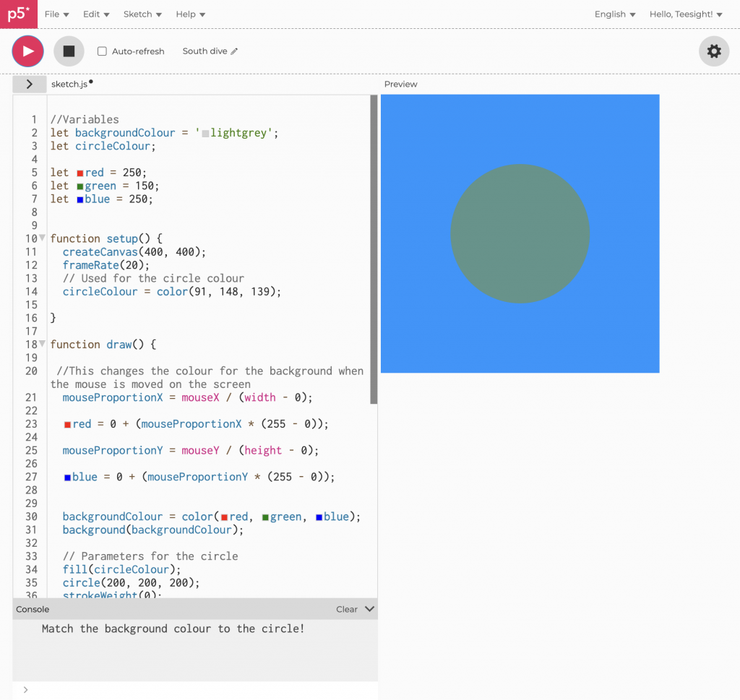Screen dimensions: 740x700
Task: Click the p5 logo home icon
Action: point(18,14)
